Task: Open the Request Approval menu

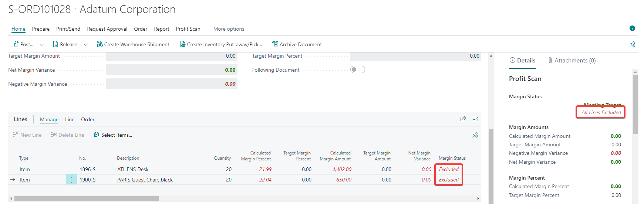Action: [x=107, y=29]
